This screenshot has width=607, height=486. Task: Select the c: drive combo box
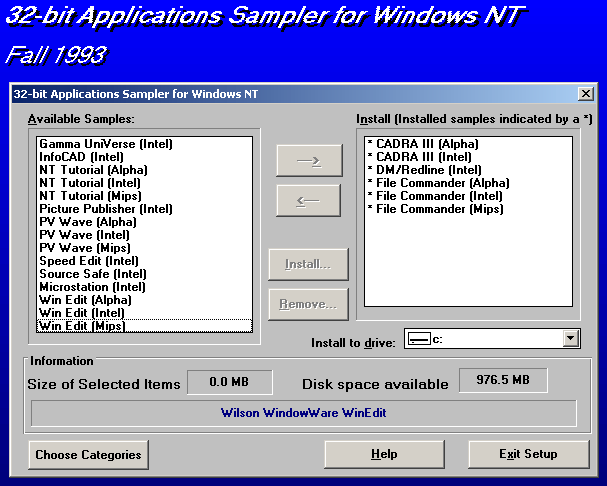point(492,339)
